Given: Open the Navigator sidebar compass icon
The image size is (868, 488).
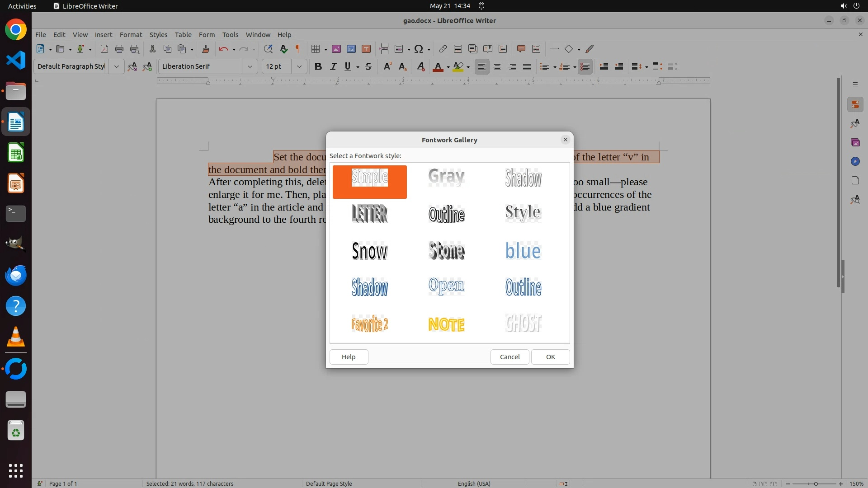Looking at the screenshot, I should coord(855,161).
